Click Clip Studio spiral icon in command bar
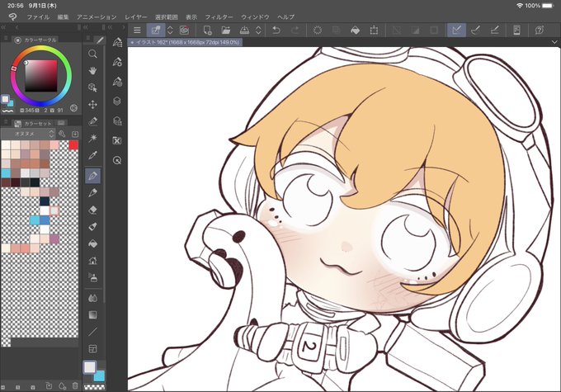Image resolution: width=561 pixels, height=392 pixels. tap(184, 30)
